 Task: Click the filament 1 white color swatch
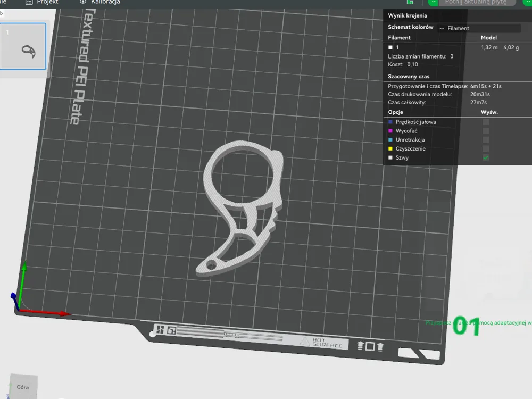pyautogui.click(x=390, y=47)
